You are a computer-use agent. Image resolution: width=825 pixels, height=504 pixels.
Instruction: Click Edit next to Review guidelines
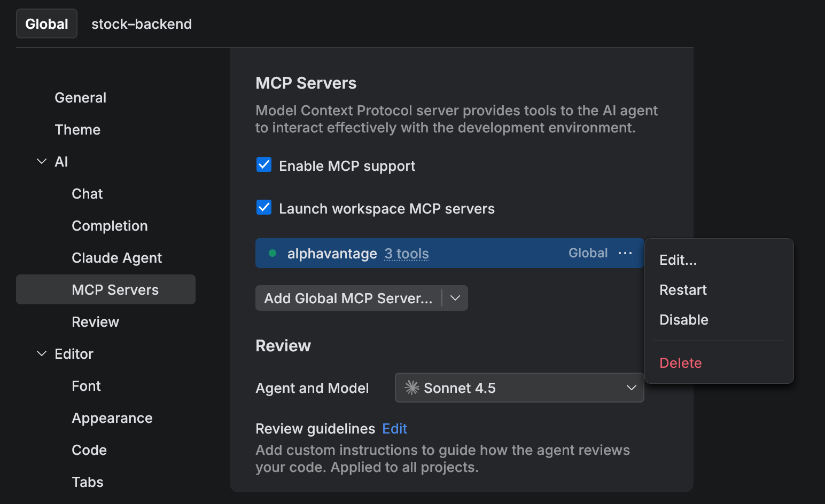(394, 428)
